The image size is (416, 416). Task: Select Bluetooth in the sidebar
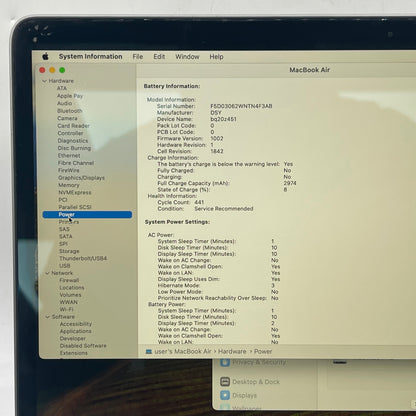tap(70, 111)
